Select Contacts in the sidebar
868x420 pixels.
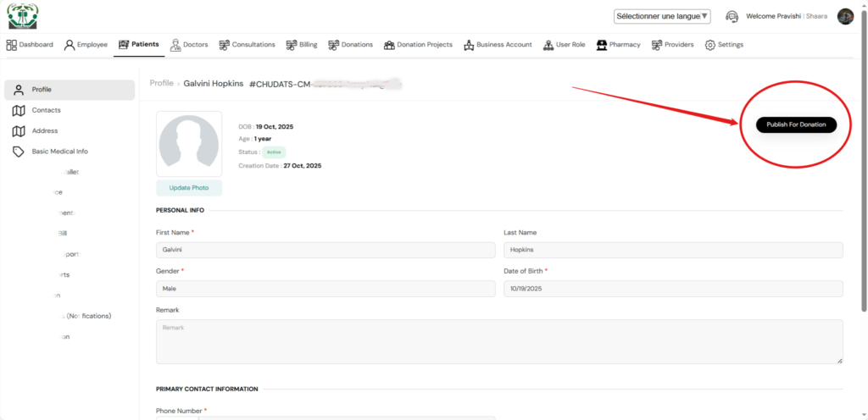coord(46,110)
